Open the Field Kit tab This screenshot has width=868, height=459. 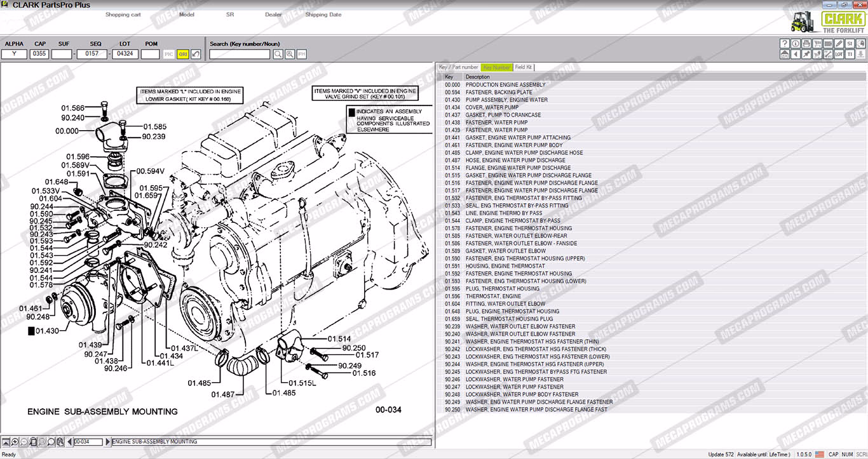point(524,67)
